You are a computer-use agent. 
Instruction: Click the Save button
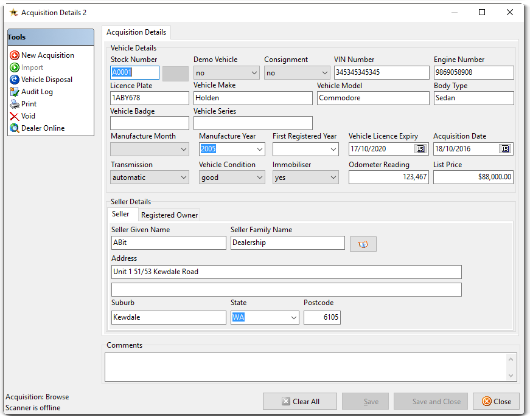point(365,401)
